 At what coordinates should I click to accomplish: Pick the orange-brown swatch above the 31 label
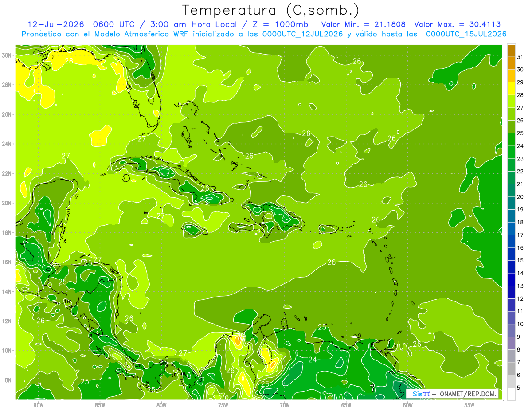coord(511,51)
